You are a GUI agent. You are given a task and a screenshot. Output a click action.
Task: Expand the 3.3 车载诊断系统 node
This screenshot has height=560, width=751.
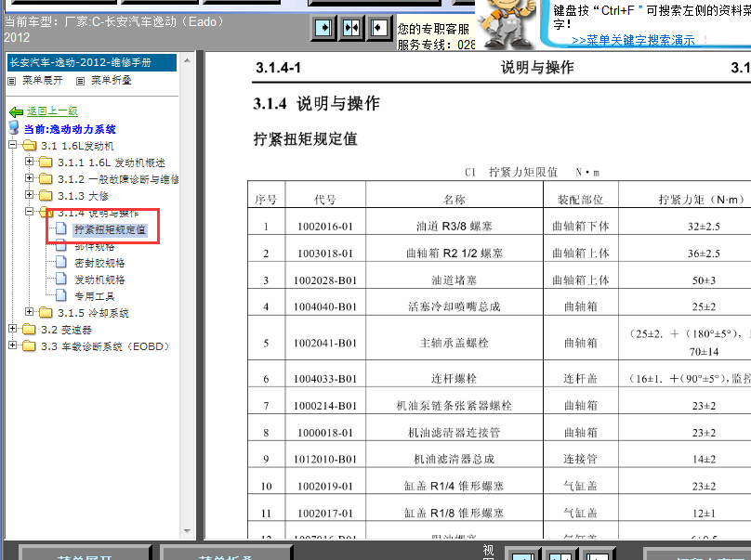[x=12, y=345]
